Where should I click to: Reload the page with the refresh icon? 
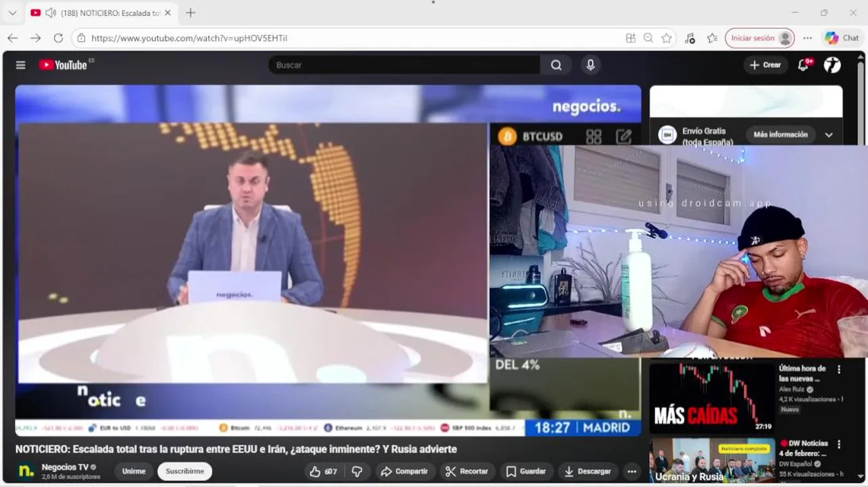pos(58,38)
